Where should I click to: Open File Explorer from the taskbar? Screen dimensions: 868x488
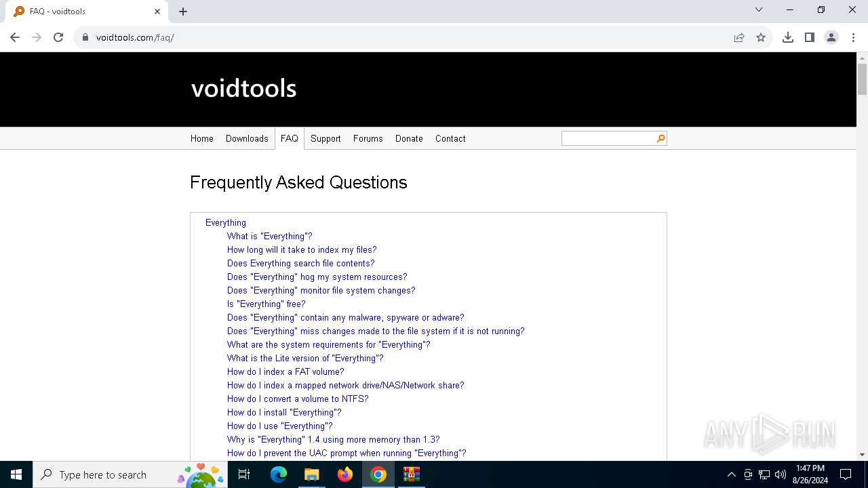(311, 474)
